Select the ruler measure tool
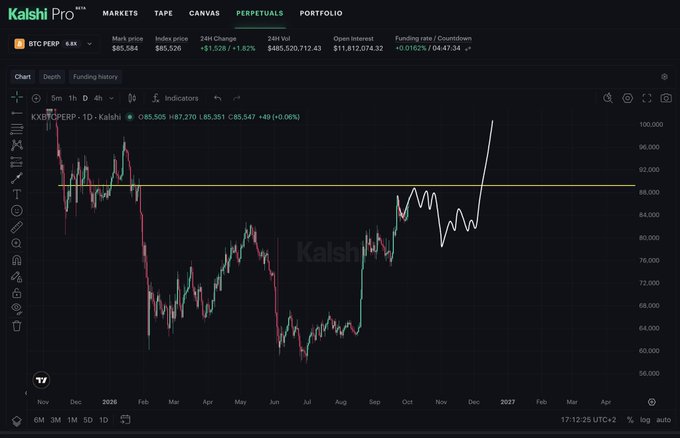Image resolution: width=680 pixels, height=438 pixels. click(17, 227)
